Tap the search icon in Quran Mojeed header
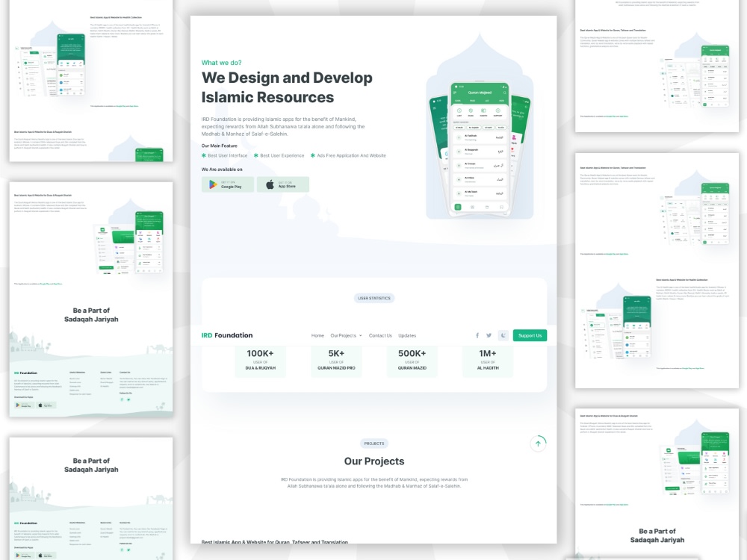Viewport: 747px width, 560px height. [x=504, y=93]
